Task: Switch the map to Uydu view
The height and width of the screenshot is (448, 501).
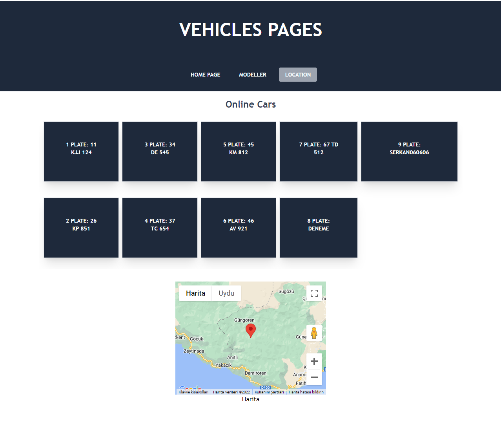Action: tap(226, 293)
